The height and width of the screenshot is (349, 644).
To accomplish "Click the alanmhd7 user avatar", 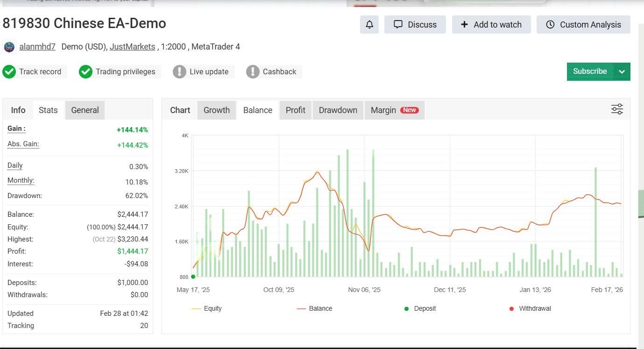I will [9, 47].
